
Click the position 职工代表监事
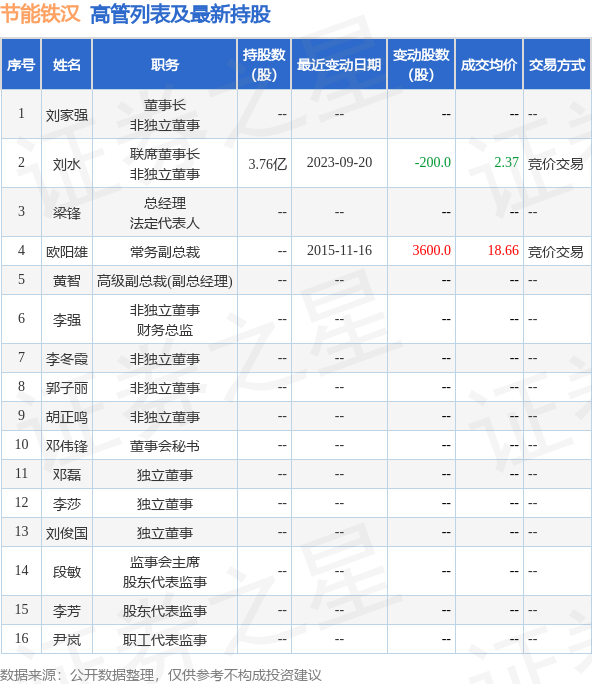pos(164,640)
